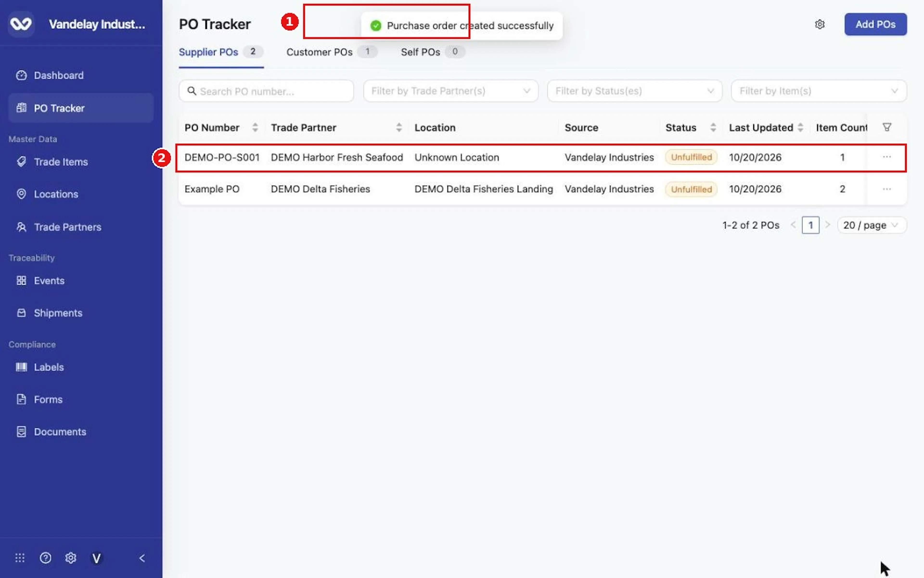Navigate to Events under Traceability

[81, 281]
